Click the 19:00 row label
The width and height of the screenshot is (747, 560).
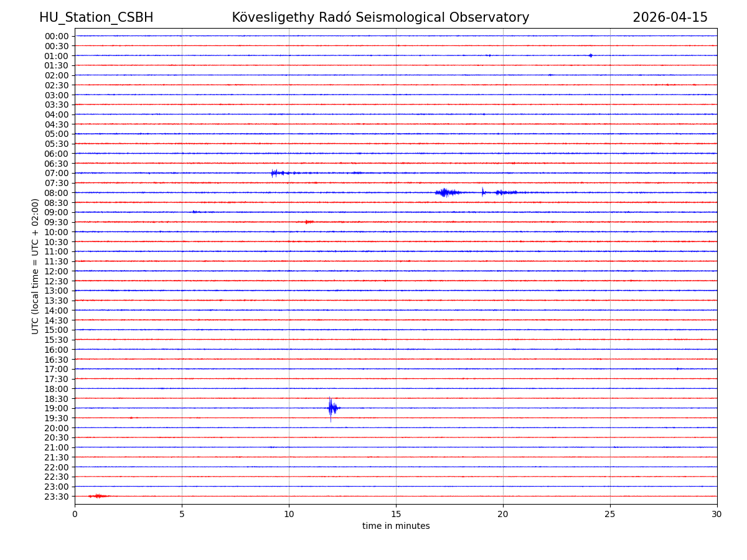click(57, 408)
